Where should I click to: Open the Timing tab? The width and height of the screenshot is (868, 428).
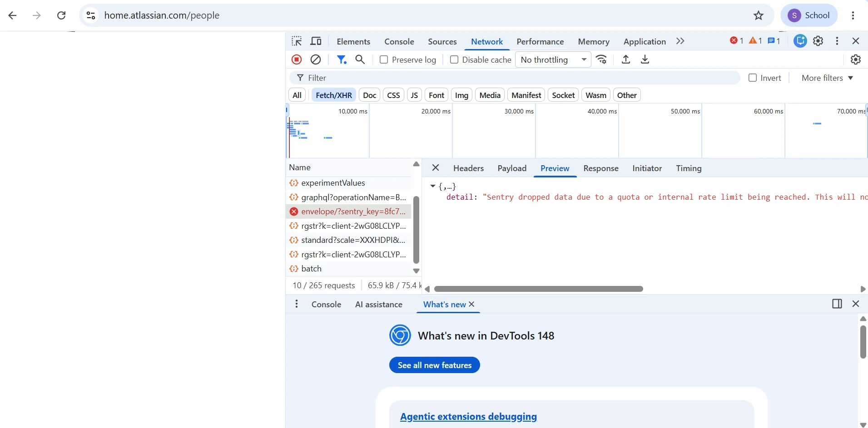(689, 168)
